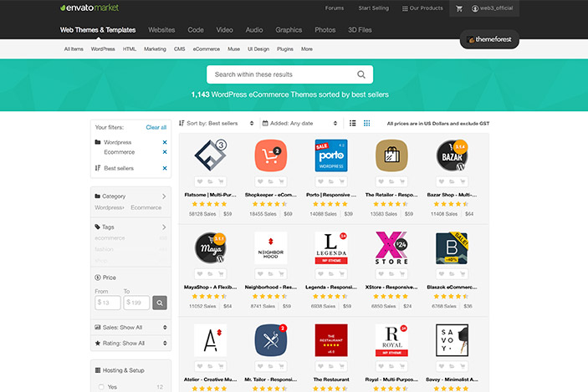588x392 pixels.
Task: Open the Added Any date dropdown
Action: click(x=299, y=124)
